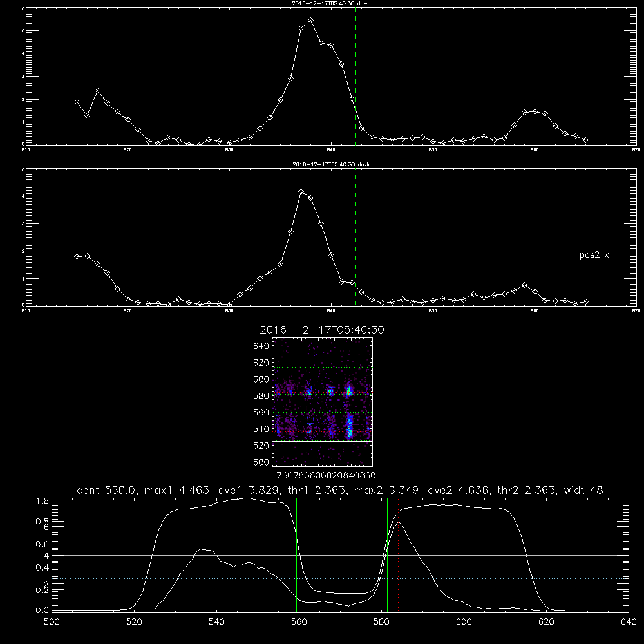Click the x-axis label string '760780800820840860' under the image
Image resolution: width=644 pixels, height=644 pixels.
pos(326,475)
